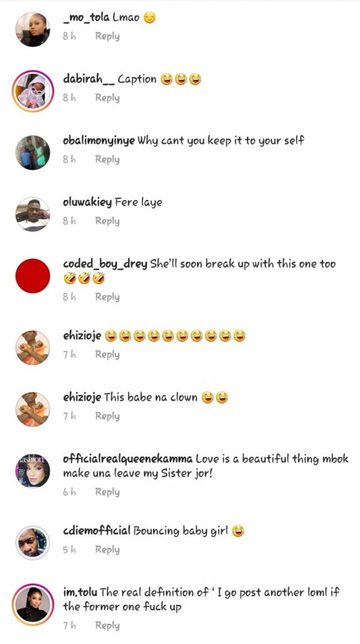This screenshot has height=644, width=360.
Task: Reply to the Fere laye comment
Action: click(107, 221)
